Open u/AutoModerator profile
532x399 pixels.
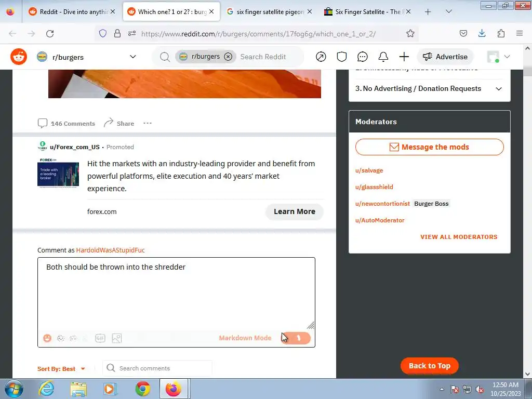380,220
